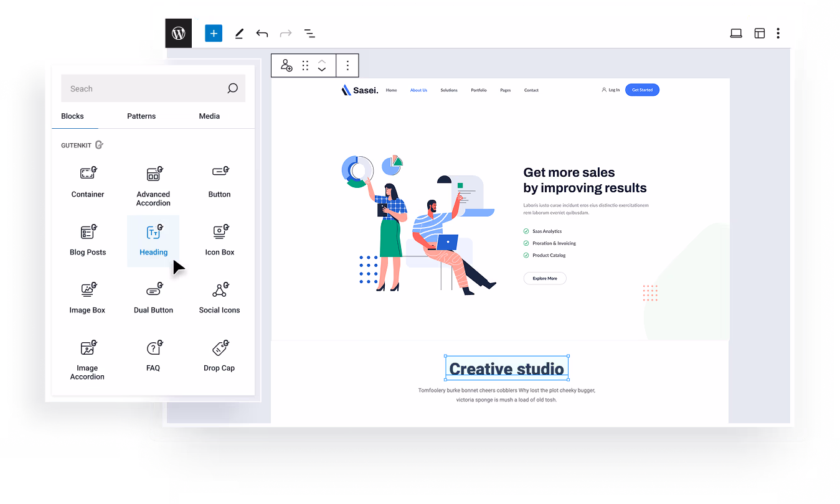Image resolution: width=840 pixels, height=504 pixels.
Task: Click the Get Started button
Action: [x=642, y=90]
